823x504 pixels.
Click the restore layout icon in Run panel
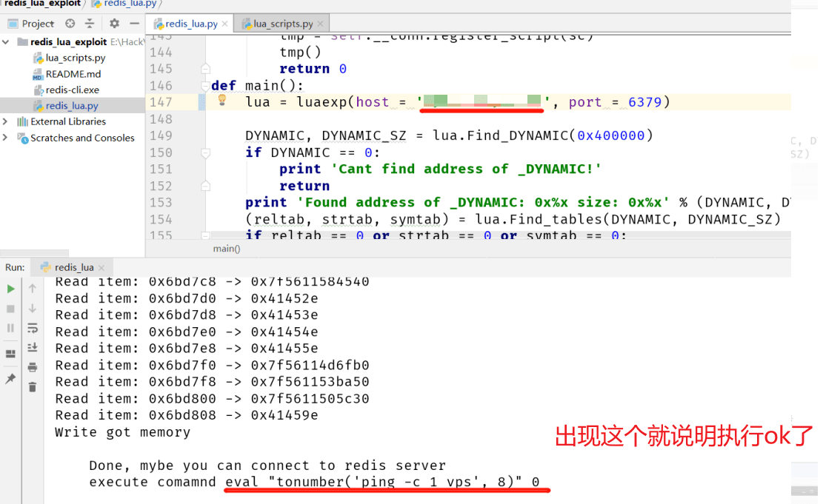pyautogui.click(x=10, y=354)
